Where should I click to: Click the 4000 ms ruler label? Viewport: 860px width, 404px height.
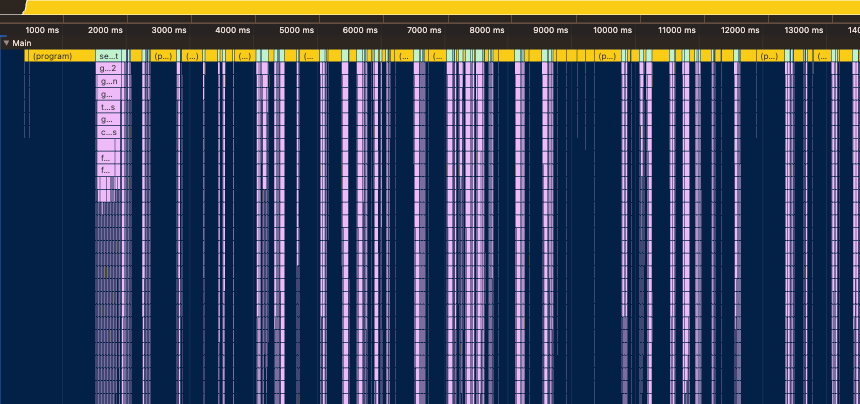(232, 31)
